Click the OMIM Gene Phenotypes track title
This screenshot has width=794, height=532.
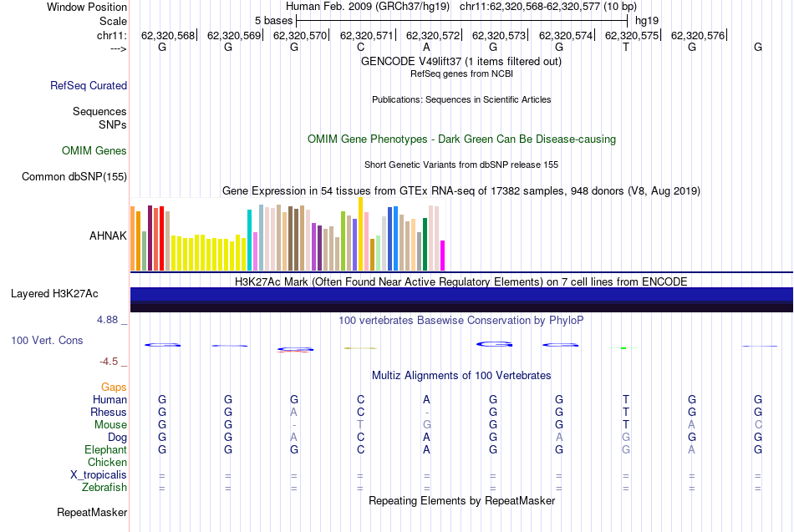(x=461, y=139)
